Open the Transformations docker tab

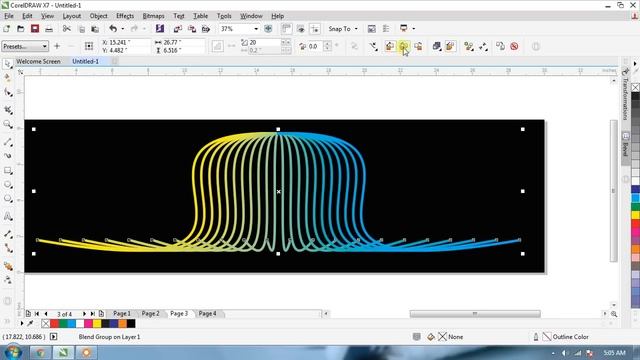(x=625, y=96)
